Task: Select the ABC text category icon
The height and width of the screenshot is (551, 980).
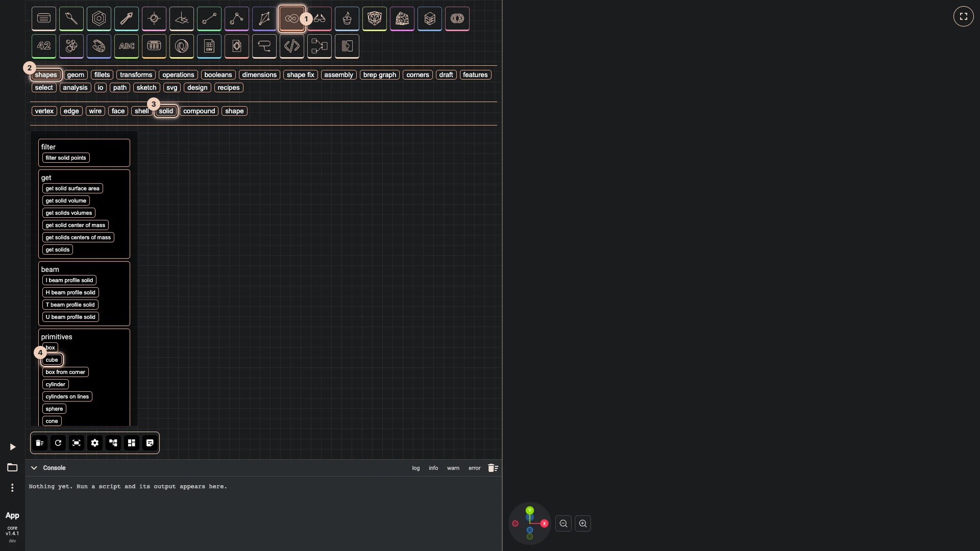Action: [127, 46]
